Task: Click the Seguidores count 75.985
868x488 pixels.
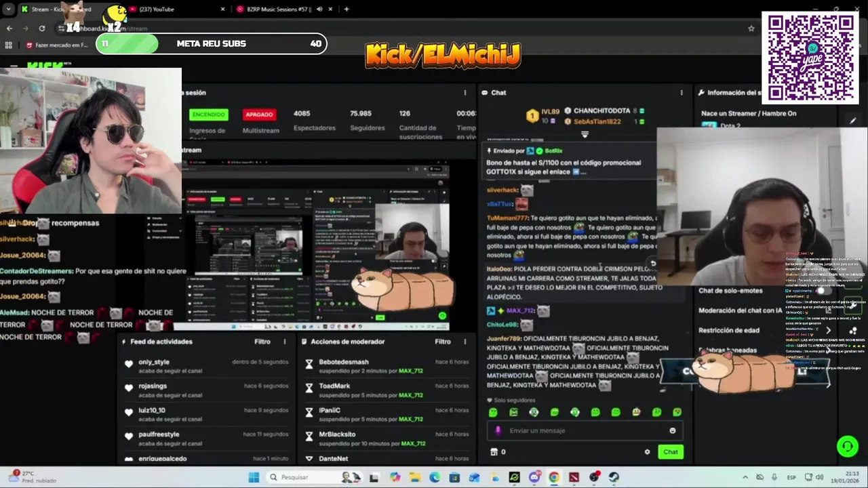Action: click(361, 113)
